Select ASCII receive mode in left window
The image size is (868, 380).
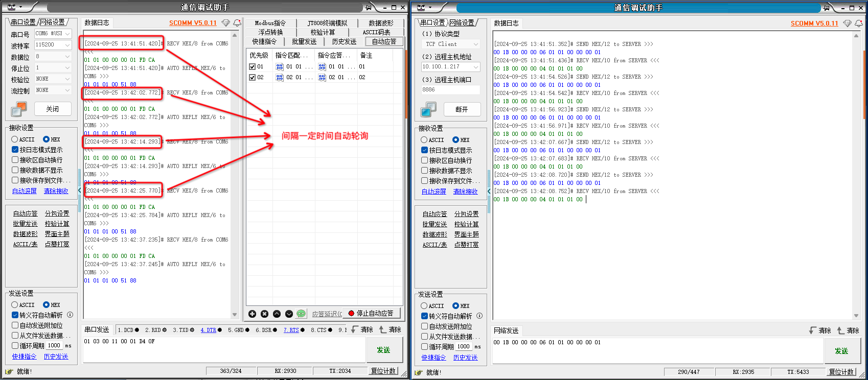[x=15, y=139]
